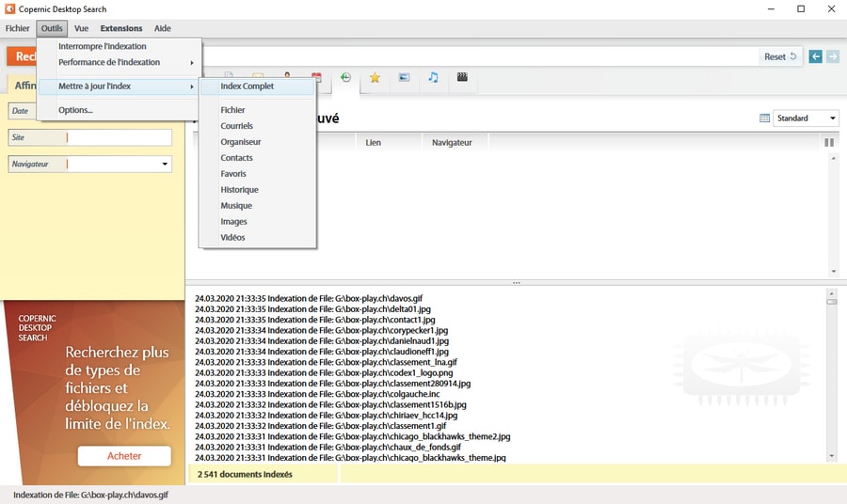Viewport: 847px width, 504px height.
Task: Expand Performance de l'indexation submenu
Action: (120, 63)
